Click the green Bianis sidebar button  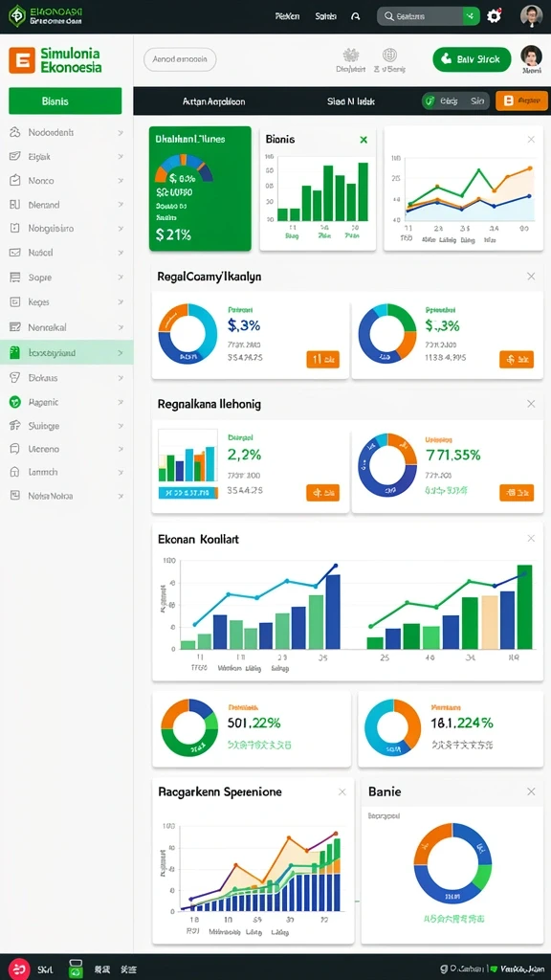(x=65, y=100)
